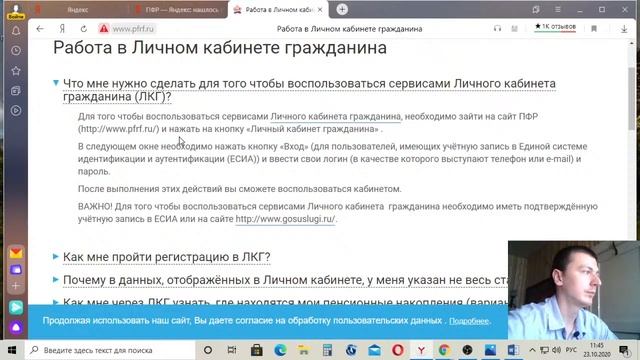Go back to the previous page
Screen dimensions: 640x360
[x=40, y=29]
